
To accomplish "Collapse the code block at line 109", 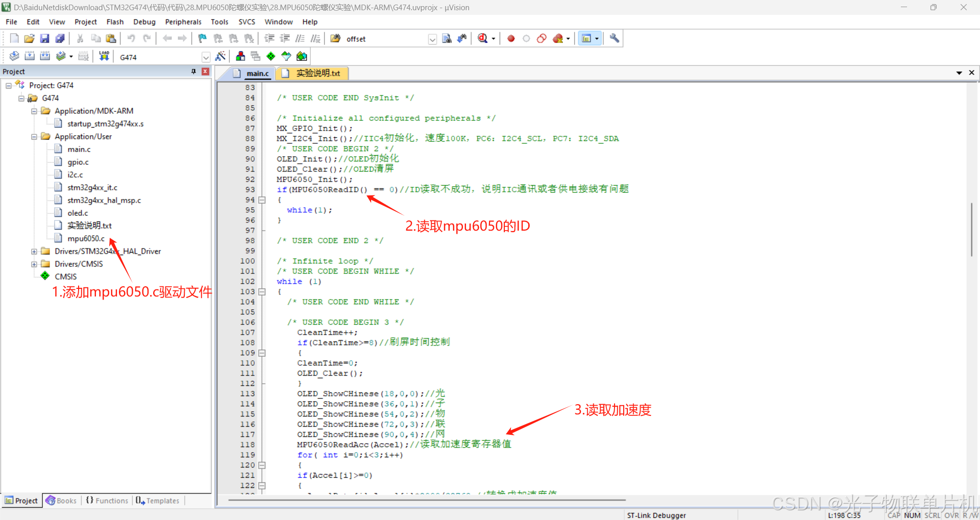I will pyautogui.click(x=262, y=353).
